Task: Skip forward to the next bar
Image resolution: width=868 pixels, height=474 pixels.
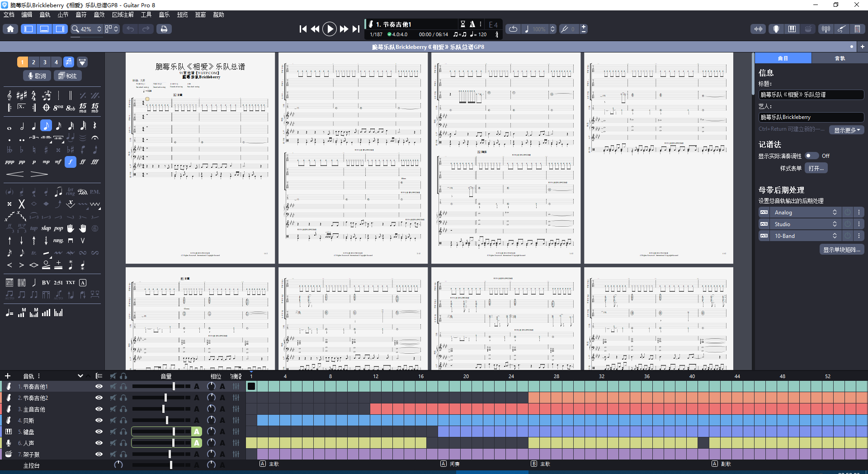Action: tap(344, 29)
